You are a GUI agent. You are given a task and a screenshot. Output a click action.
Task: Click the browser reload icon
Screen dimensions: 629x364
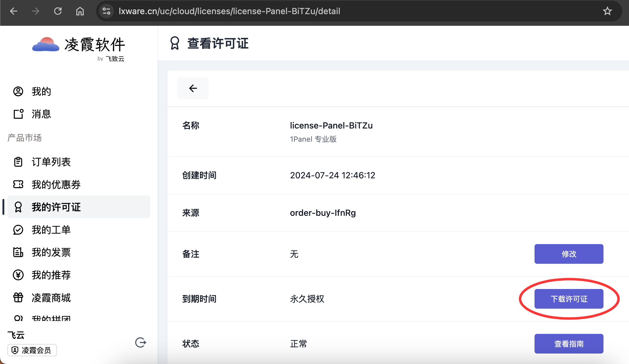click(58, 11)
